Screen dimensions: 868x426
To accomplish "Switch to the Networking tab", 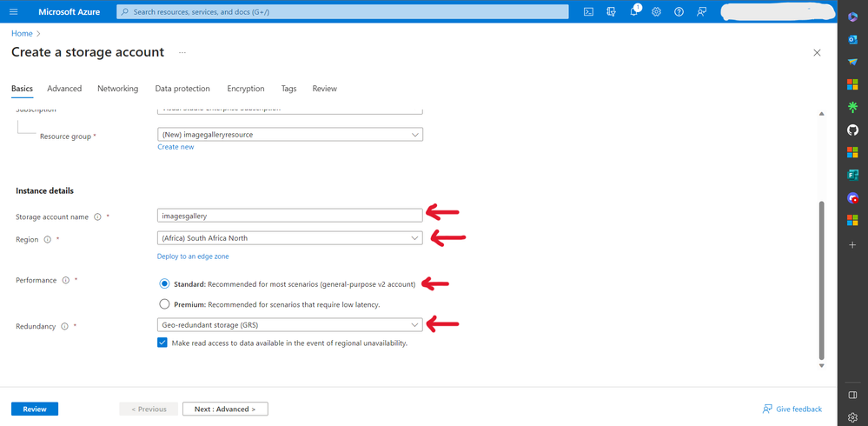I will (x=118, y=89).
